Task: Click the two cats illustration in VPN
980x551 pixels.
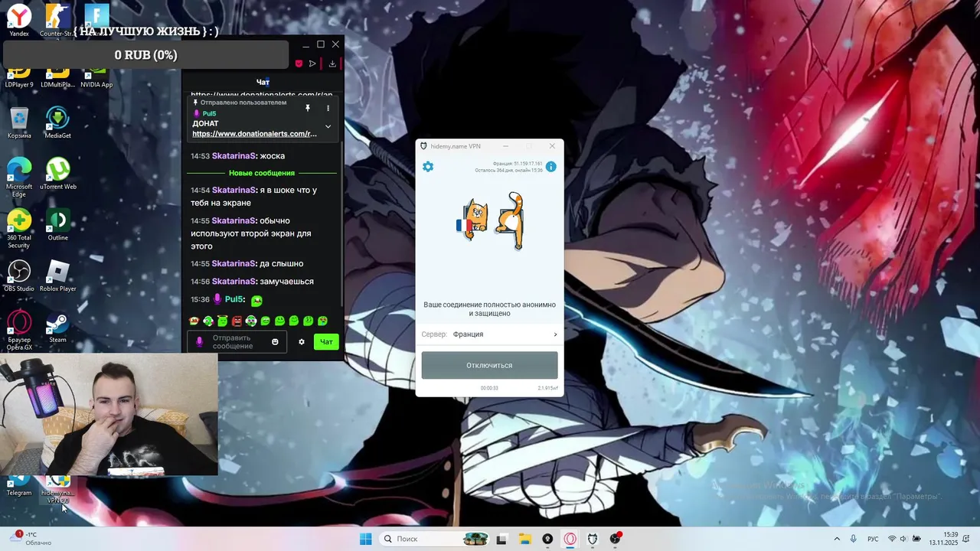Action: 491,220
